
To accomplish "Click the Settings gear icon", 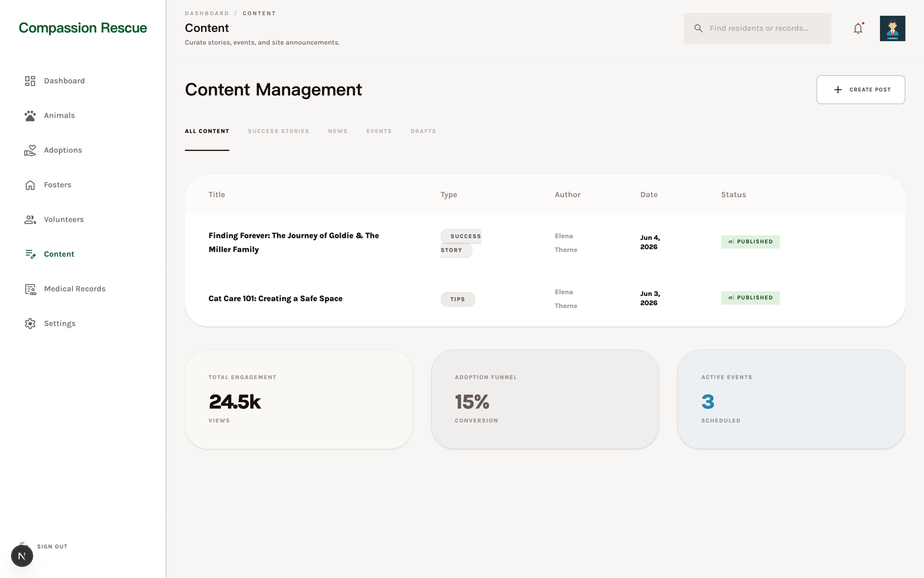I will [30, 324].
